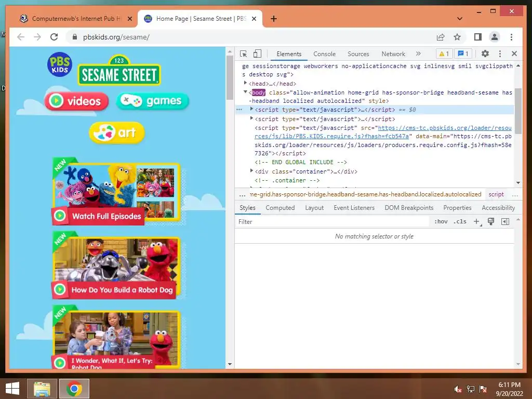The image size is (532, 399).
Task: Toggle the .cls element classes panel
Action: pyautogui.click(x=460, y=221)
